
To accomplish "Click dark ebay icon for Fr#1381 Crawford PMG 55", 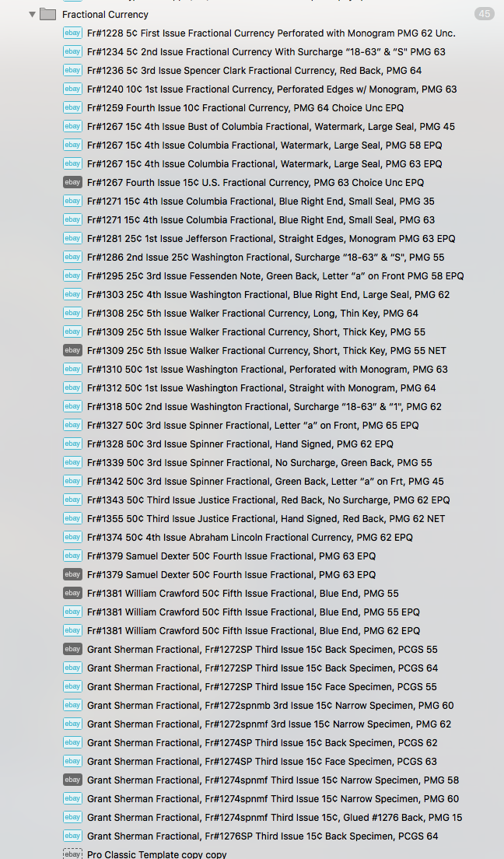I will point(72,593).
